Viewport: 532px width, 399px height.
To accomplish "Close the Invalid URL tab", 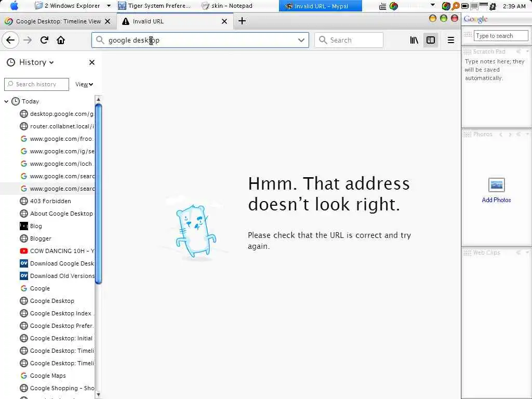I will (224, 21).
